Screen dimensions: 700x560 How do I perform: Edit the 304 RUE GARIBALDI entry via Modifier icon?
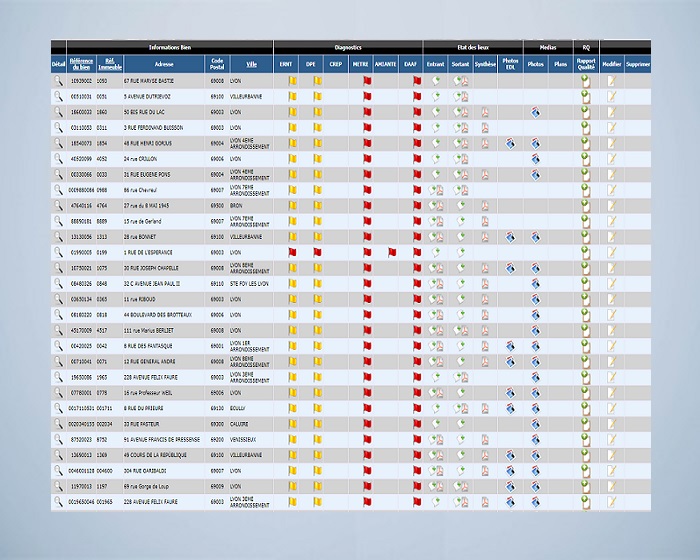(611, 470)
